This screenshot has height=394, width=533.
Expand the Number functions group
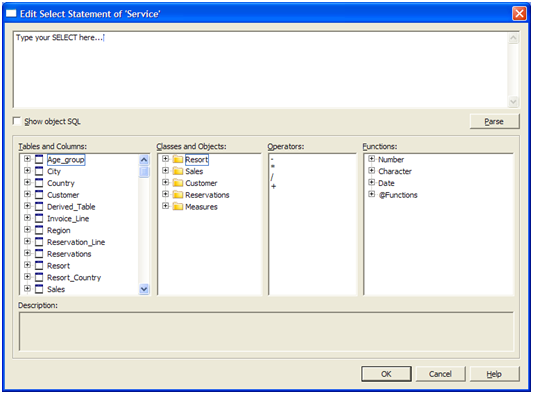372,159
